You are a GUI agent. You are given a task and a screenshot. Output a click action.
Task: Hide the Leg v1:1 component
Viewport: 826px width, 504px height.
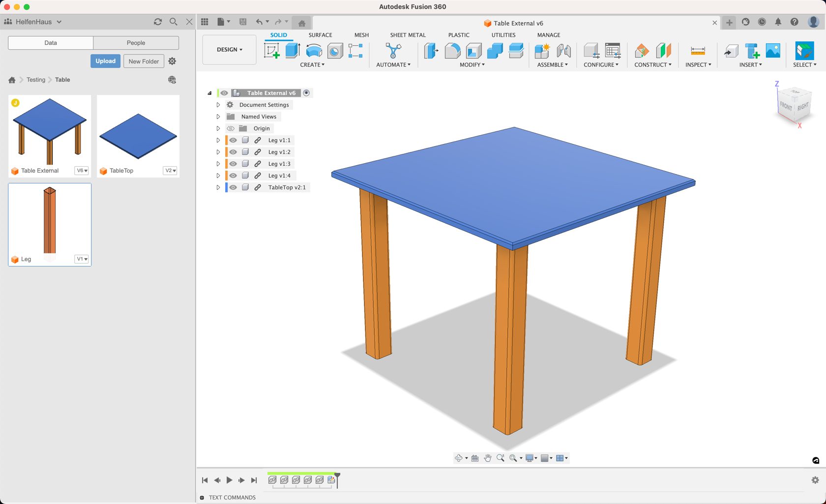[233, 140]
